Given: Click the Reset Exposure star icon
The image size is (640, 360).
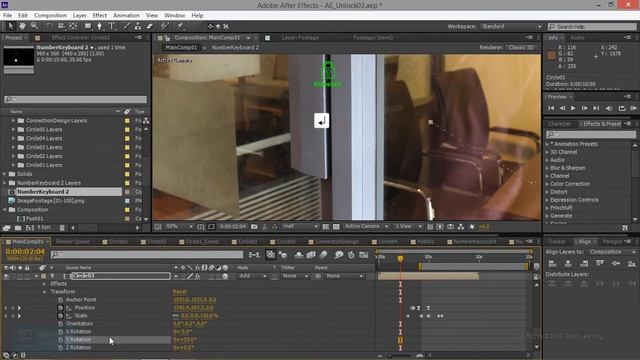Looking at the screenshot, I should click(x=472, y=226).
